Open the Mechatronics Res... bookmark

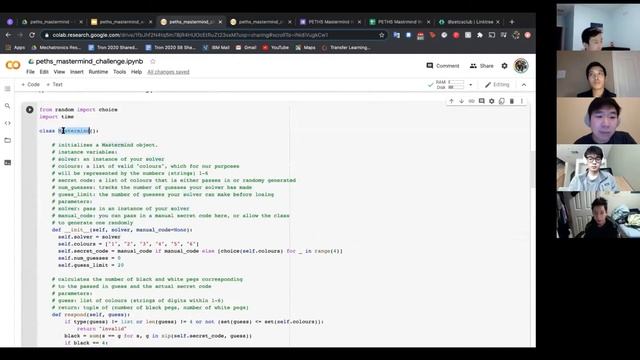[56, 48]
